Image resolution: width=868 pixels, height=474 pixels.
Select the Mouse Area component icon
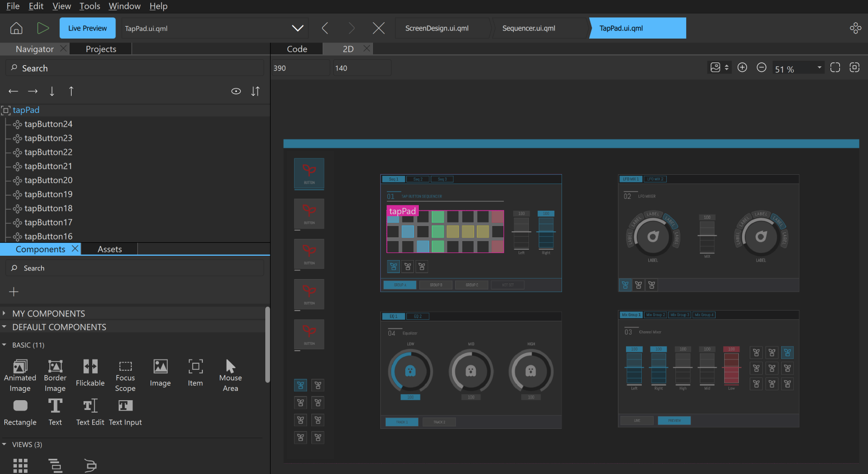(x=231, y=366)
